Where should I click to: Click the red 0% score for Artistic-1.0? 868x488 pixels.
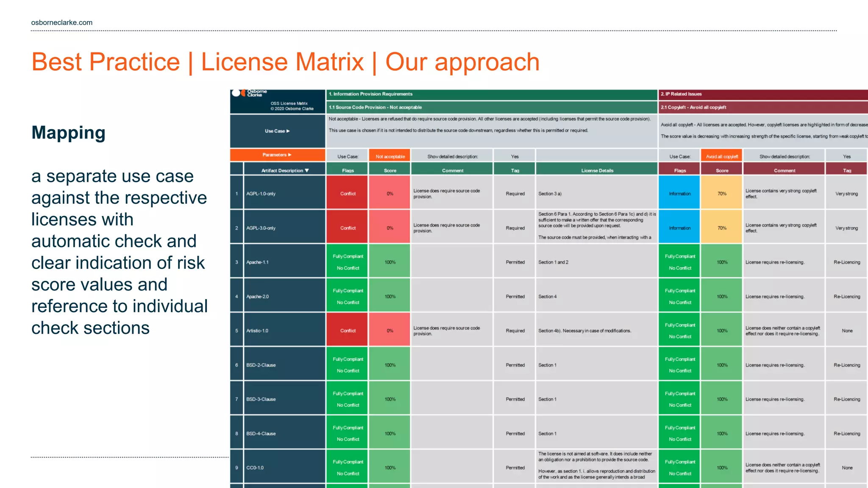click(x=389, y=331)
